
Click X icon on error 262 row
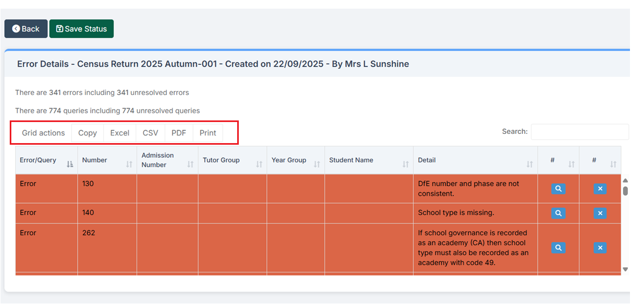(x=600, y=248)
